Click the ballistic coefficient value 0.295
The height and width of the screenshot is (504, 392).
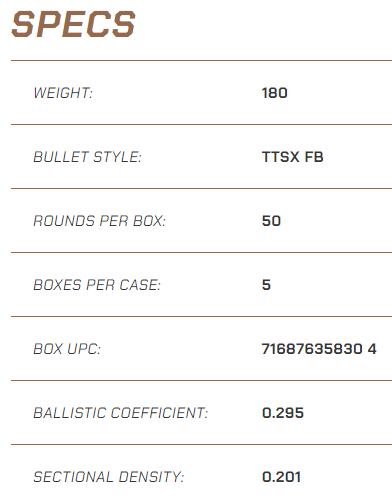283,413
